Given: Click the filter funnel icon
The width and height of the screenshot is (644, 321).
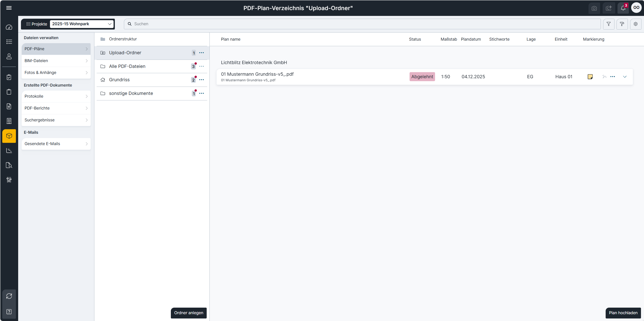Looking at the screenshot, I should [608, 24].
